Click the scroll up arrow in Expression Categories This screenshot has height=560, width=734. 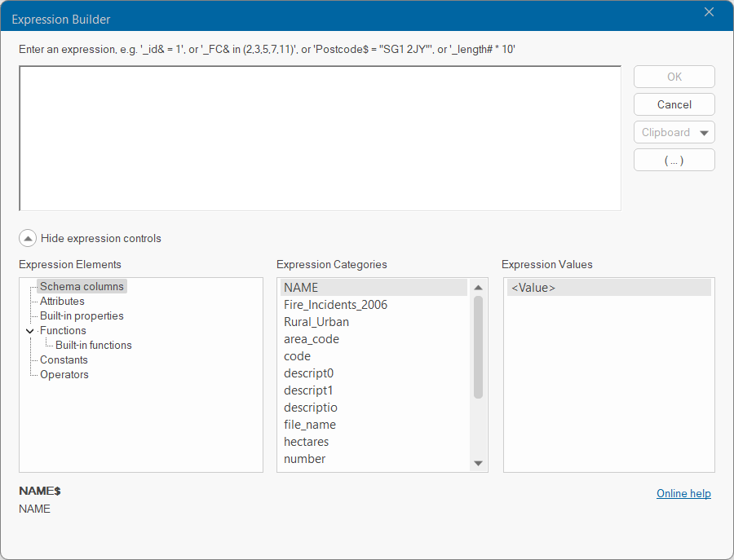(478, 288)
